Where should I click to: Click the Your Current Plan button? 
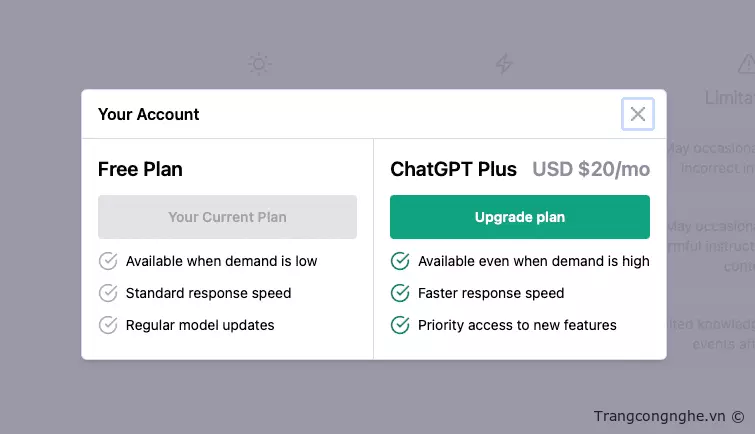click(227, 217)
